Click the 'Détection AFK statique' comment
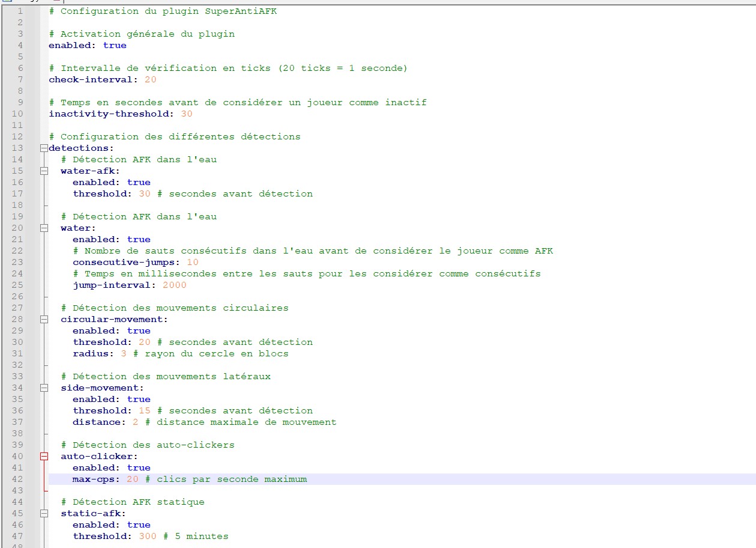The width and height of the screenshot is (756, 548). pyautogui.click(x=133, y=502)
